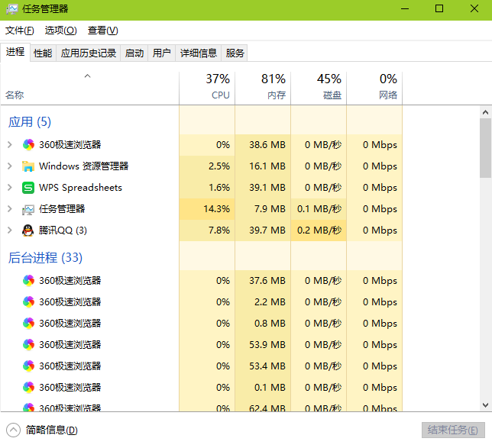Screen dimensions: 492x448
Task: Click the scrollbar down arrow
Action: (x=485, y=405)
